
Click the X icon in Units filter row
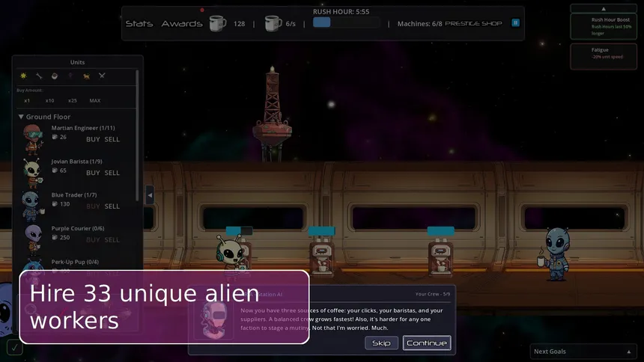click(102, 75)
